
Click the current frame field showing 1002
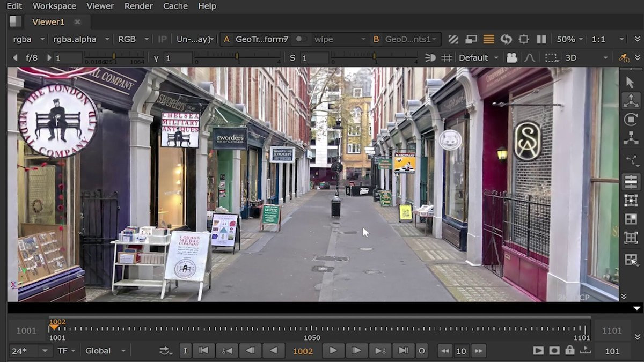pyautogui.click(x=303, y=351)
